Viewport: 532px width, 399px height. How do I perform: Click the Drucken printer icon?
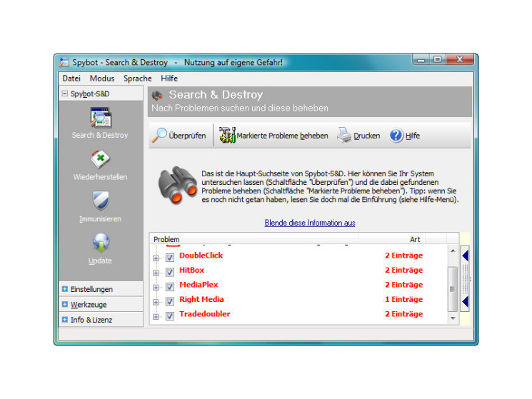pyautogui.click(x=344, y=135)
